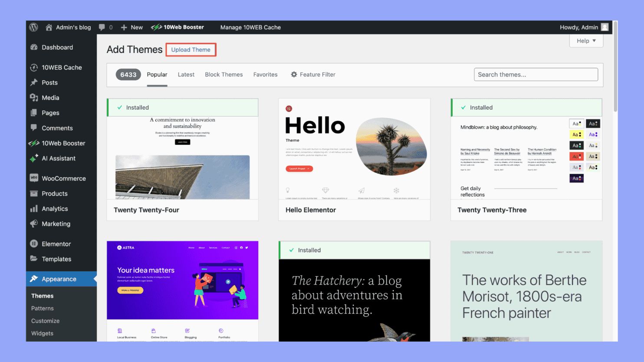Open the Analytics bar chart icon
This screenshot has width=644, height=362.
[34, 209]
